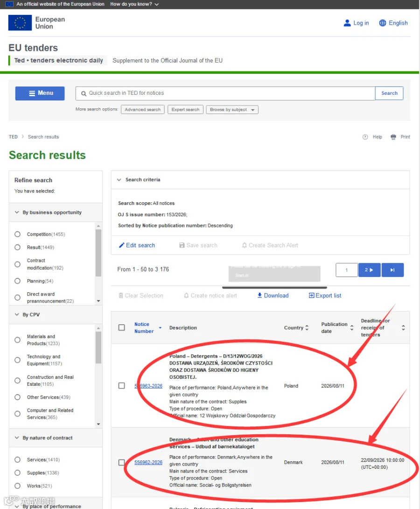Open the Log in user icon
Viewport: 420px width, 509px height.
[347, 23]
